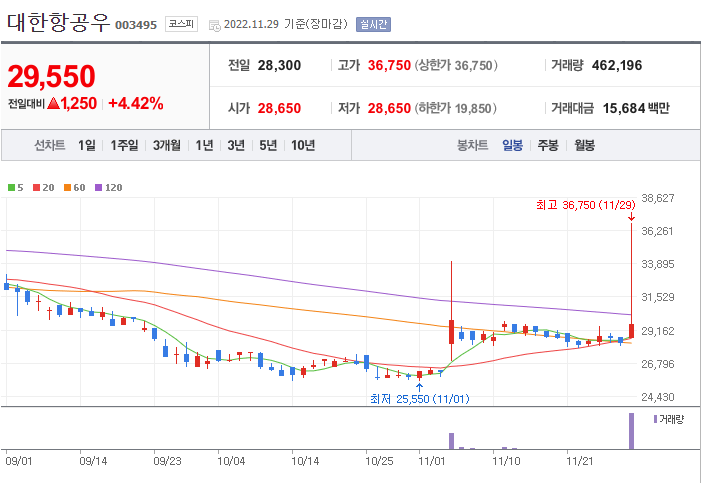Click the orange 60-day moving average swatch

tap(68, 187)
